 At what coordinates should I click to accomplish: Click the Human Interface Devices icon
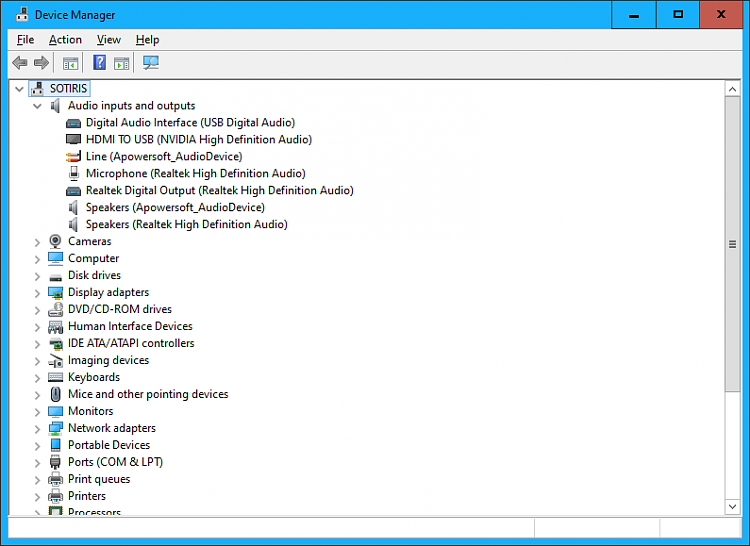click(55, 327)
